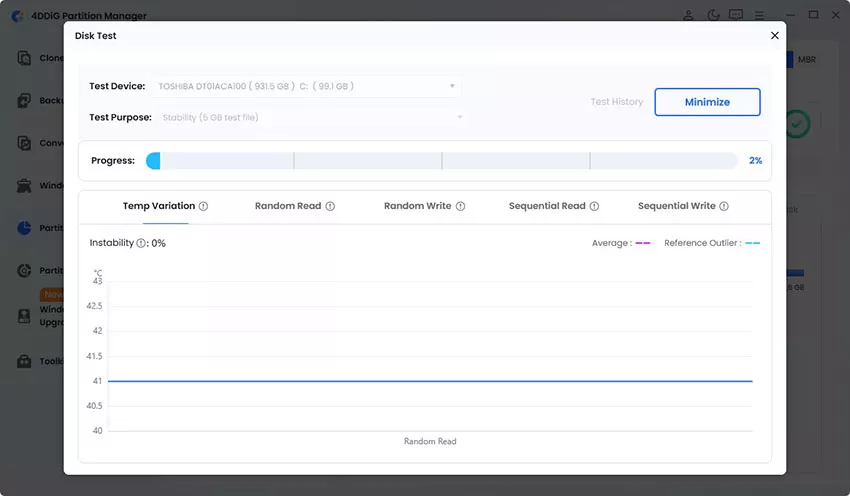Toggle dark mode moon icon
850x496 pixels.
pos(713,15)
